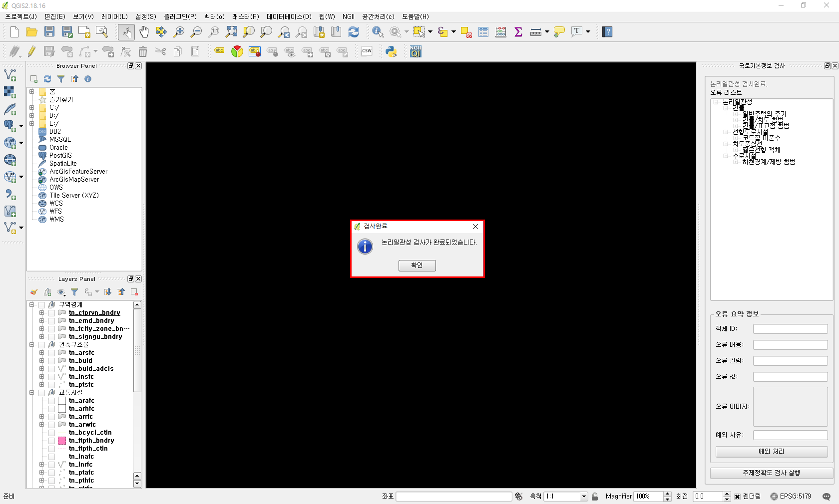Screen dimensions: 839x504
Task: Toggle the 렌더링 rendering checkbox
Action: click(737, 497)
